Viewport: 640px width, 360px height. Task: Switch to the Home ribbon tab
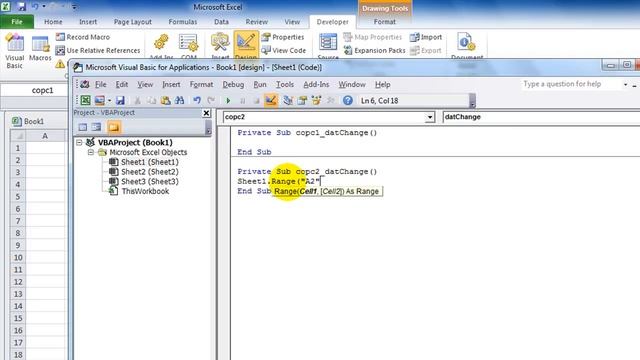[x=53, y=22]
